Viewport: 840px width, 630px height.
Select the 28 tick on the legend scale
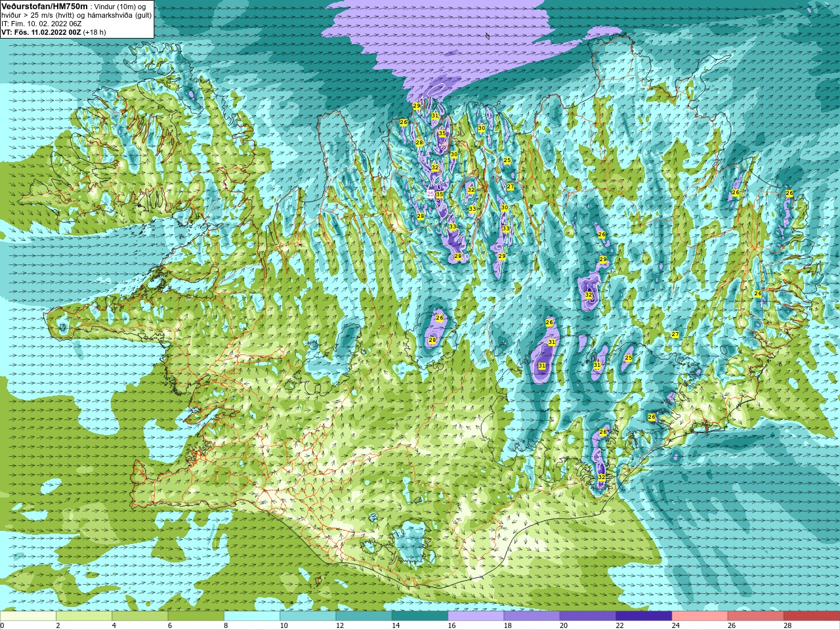788,626
